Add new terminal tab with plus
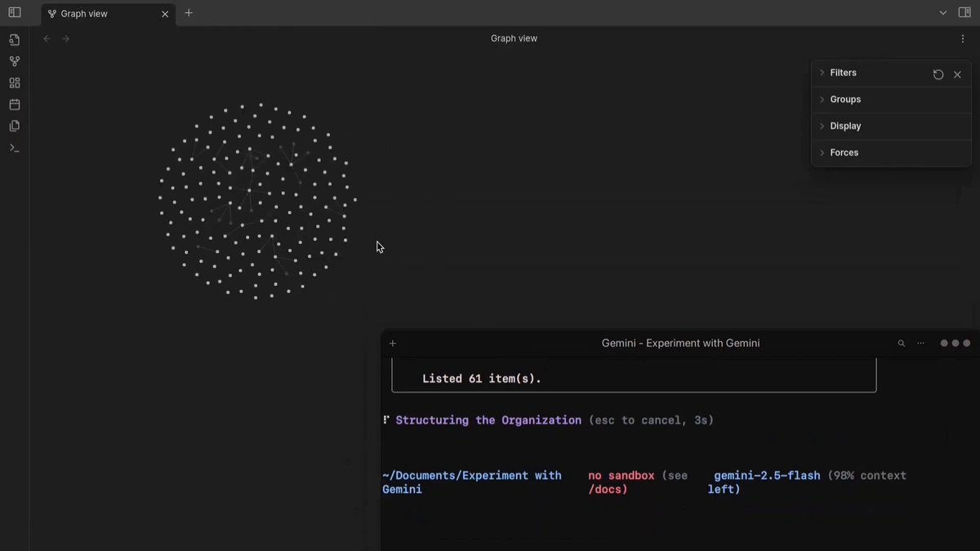The image size is (980, 551). (x=393, y=344)
